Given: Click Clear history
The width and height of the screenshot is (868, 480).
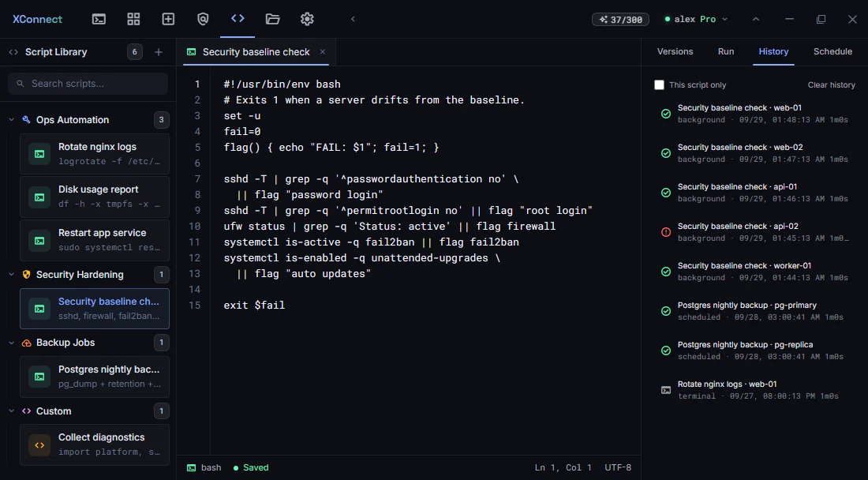Looking at the screenshot, I should click(831, 84).
